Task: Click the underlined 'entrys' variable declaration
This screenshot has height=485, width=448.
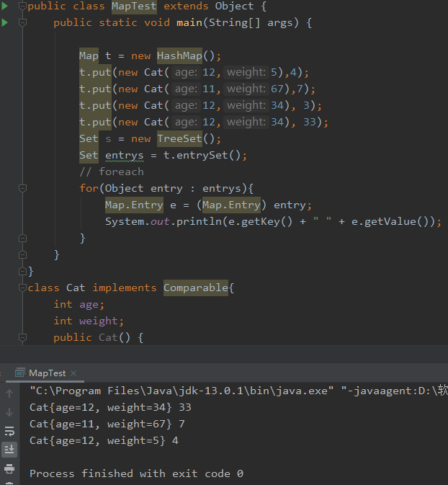Action: (x=125, y=155)
